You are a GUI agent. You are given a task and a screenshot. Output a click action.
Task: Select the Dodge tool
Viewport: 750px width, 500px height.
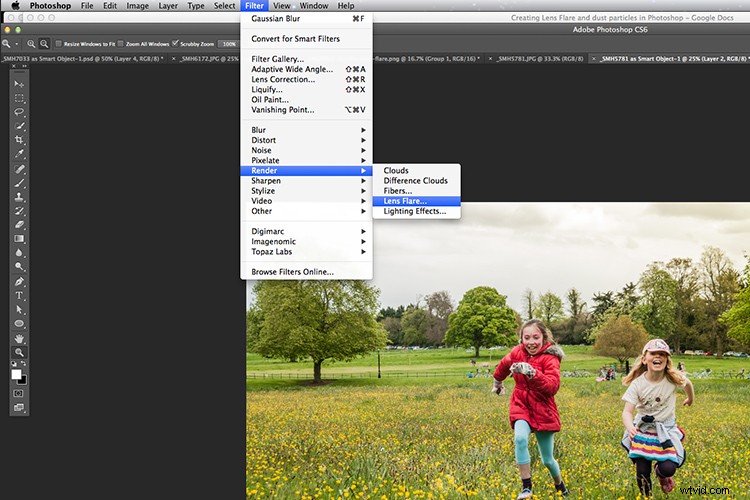pos(19,266)
